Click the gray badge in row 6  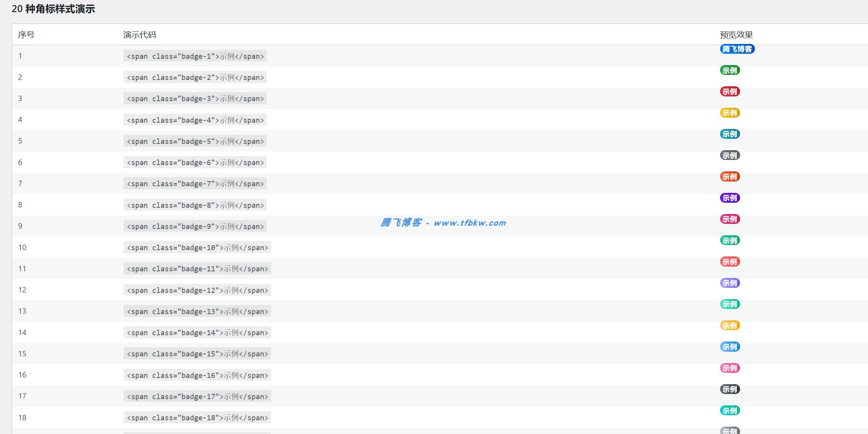coord(729,156)
